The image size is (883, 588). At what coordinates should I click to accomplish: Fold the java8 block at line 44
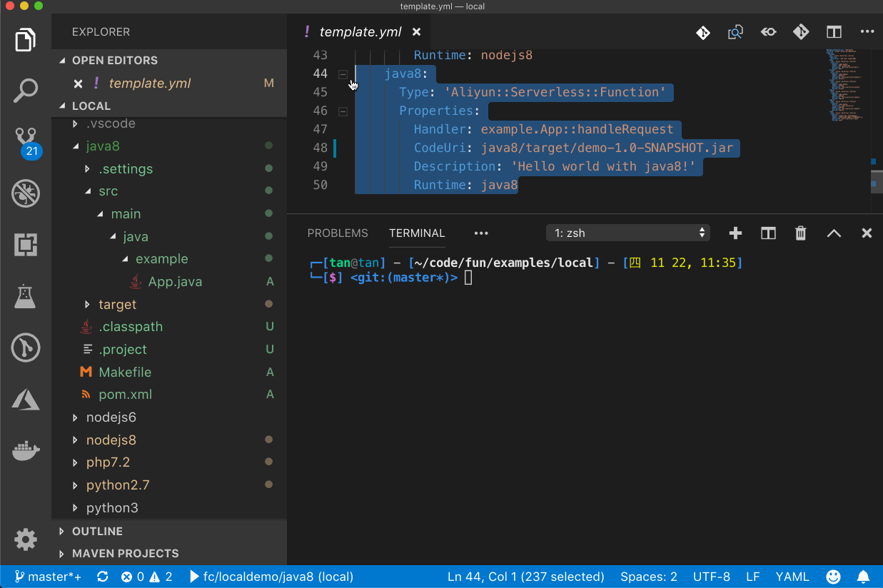[x=343, y=74]
